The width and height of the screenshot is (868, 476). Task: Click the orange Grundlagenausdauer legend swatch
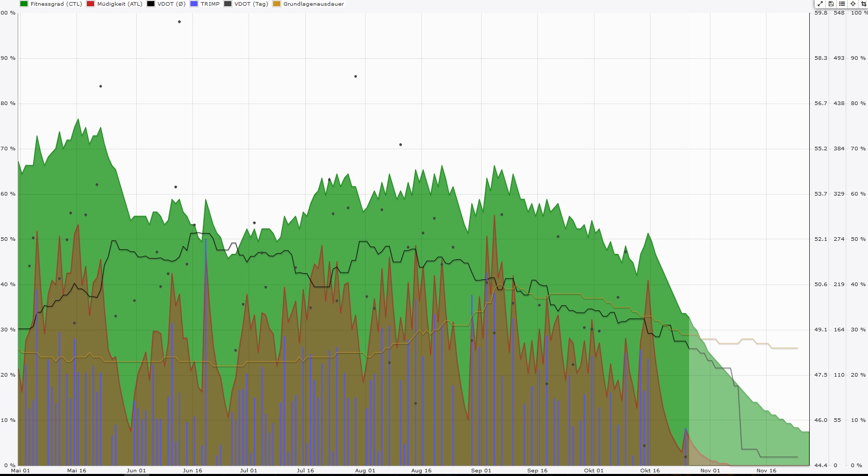277,4
